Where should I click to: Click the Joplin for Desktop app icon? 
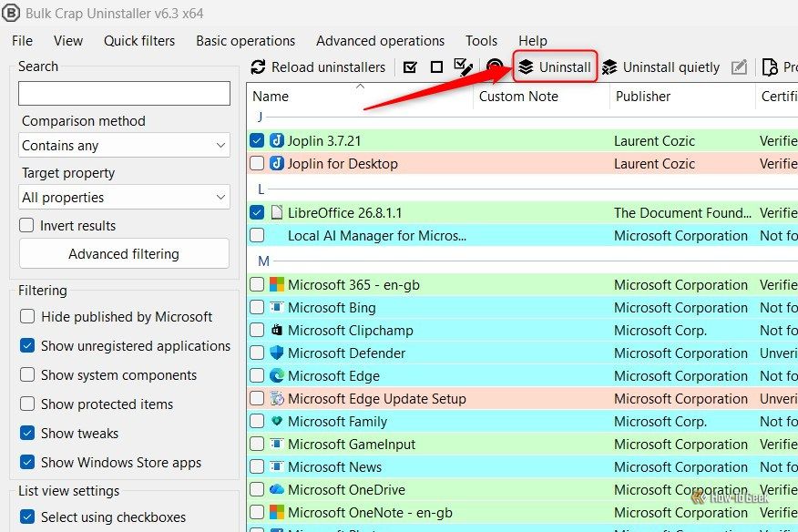[277, 163]
